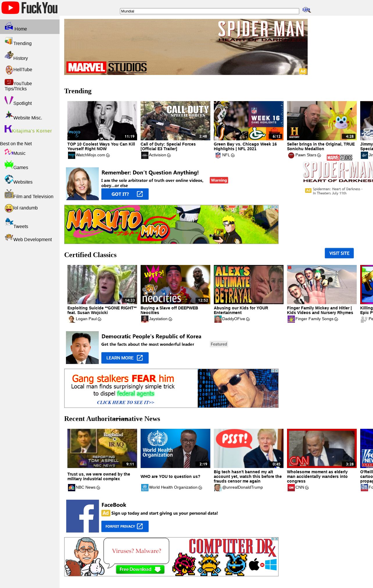Viewport: 373px width, 588px height.
Task: Click the Pawn Stars channel avatar
Action: click(291, 155)
